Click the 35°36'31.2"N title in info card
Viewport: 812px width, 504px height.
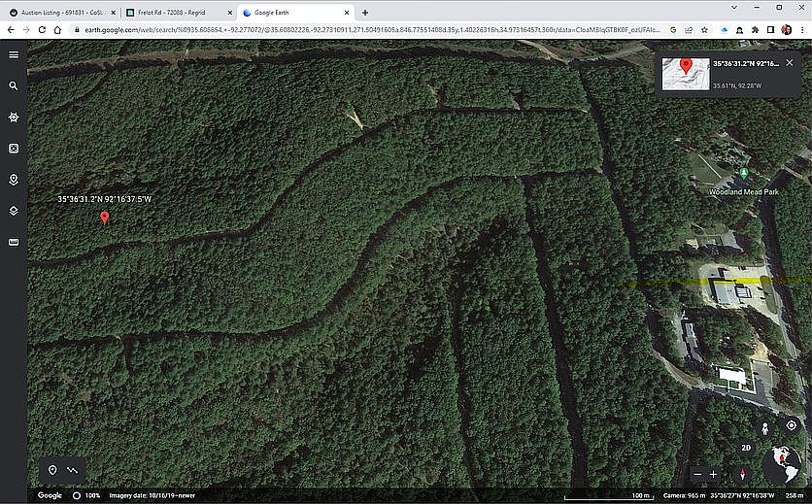click(x=746, y=64)
